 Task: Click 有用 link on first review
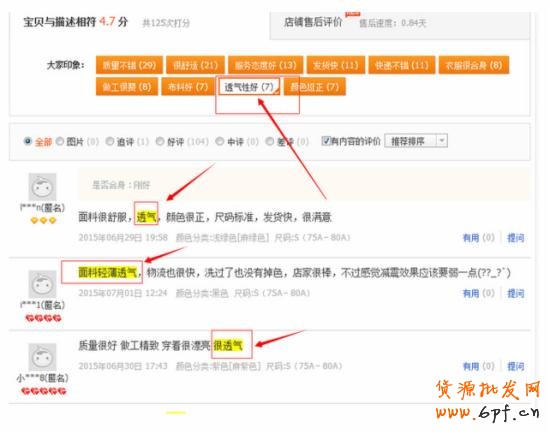471,238
